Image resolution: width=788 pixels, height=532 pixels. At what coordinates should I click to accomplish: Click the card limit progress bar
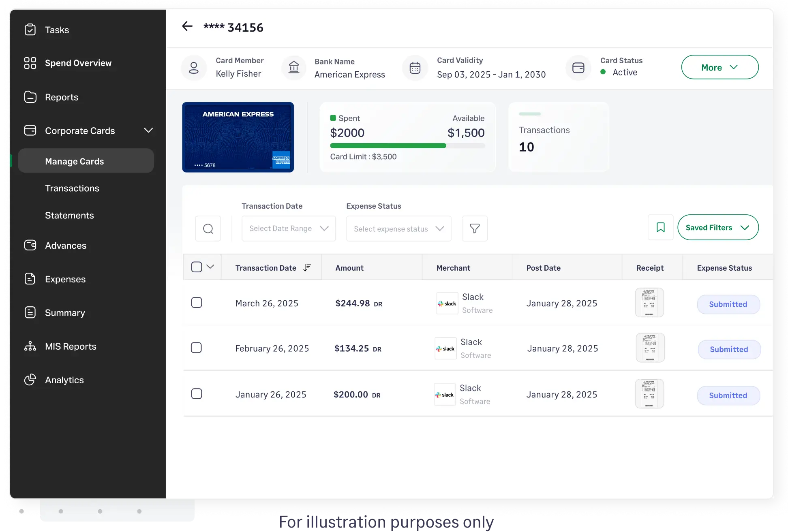pos(407,145)
